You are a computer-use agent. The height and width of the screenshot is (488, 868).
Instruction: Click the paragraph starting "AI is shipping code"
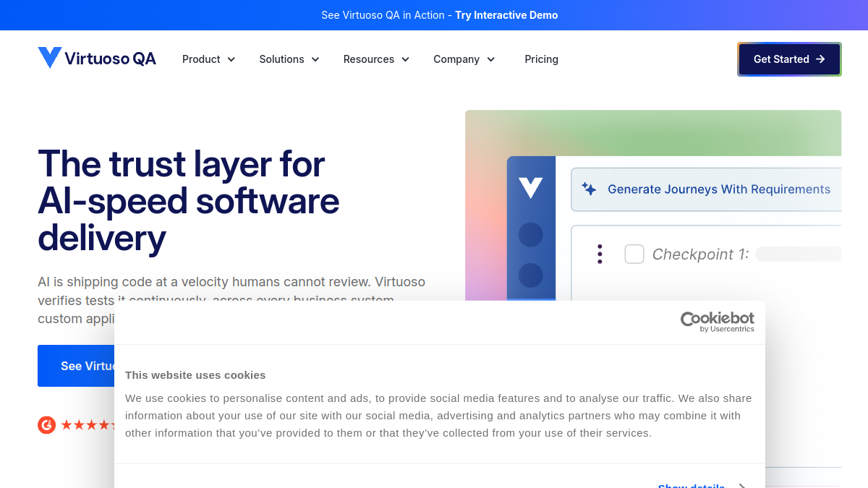click(231, 300)
